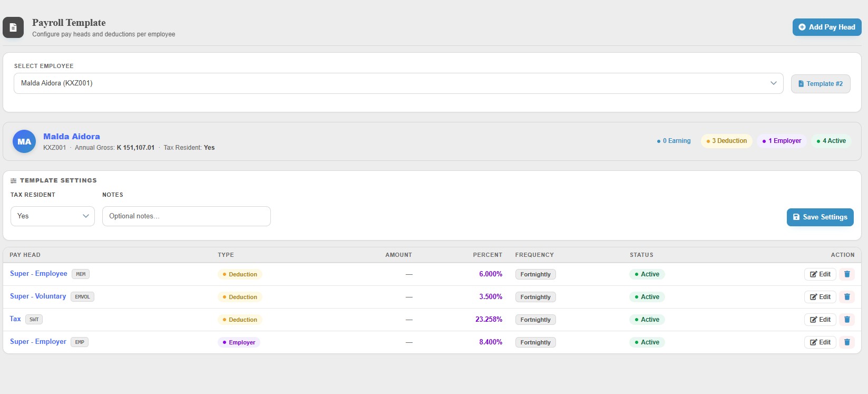Open Malda Aidora employee name link
The width and height of the screenshot is (868, 394).
(72, 137)
